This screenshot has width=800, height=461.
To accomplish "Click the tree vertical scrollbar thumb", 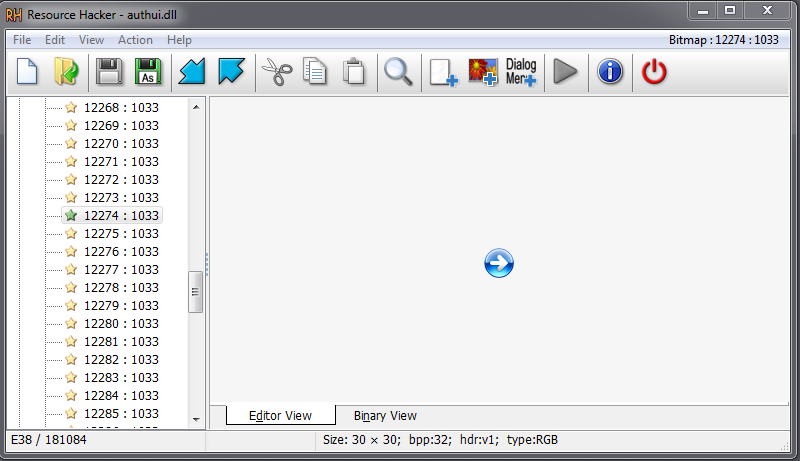I will [195, 292].
